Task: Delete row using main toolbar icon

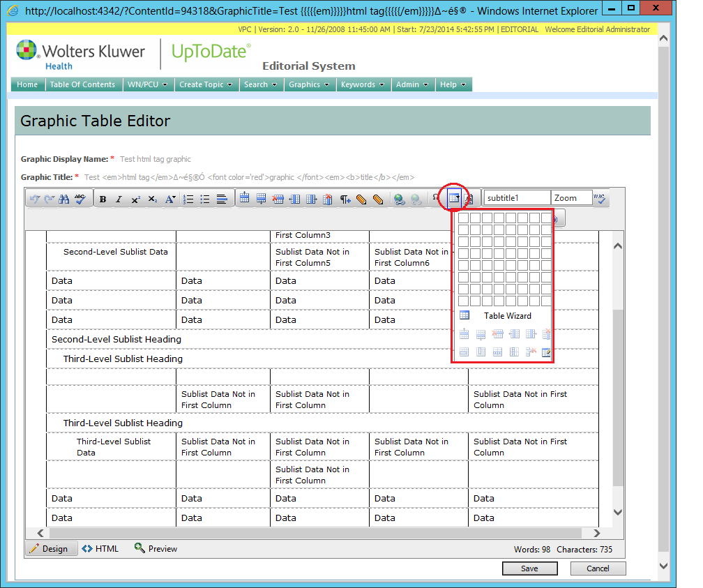Action: 278,199
